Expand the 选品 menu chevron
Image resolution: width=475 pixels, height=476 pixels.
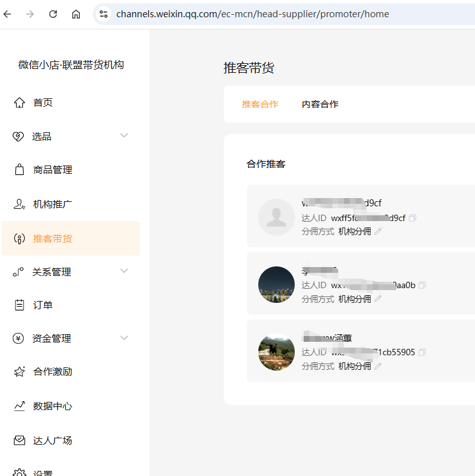click(x=124, y=135)
